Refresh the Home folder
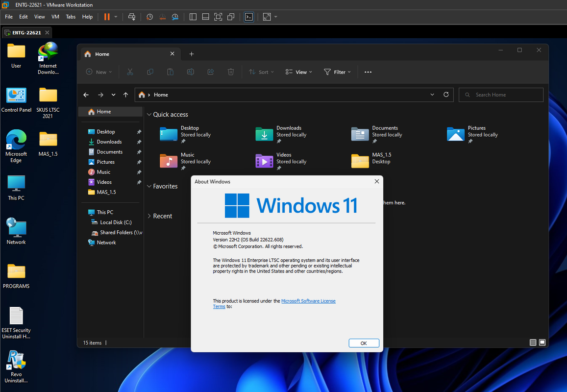The image size is (567, 392). tap(446, 95)
